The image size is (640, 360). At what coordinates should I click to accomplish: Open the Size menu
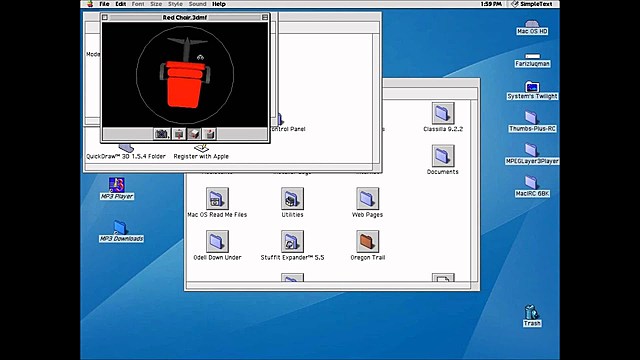(156, 4)
